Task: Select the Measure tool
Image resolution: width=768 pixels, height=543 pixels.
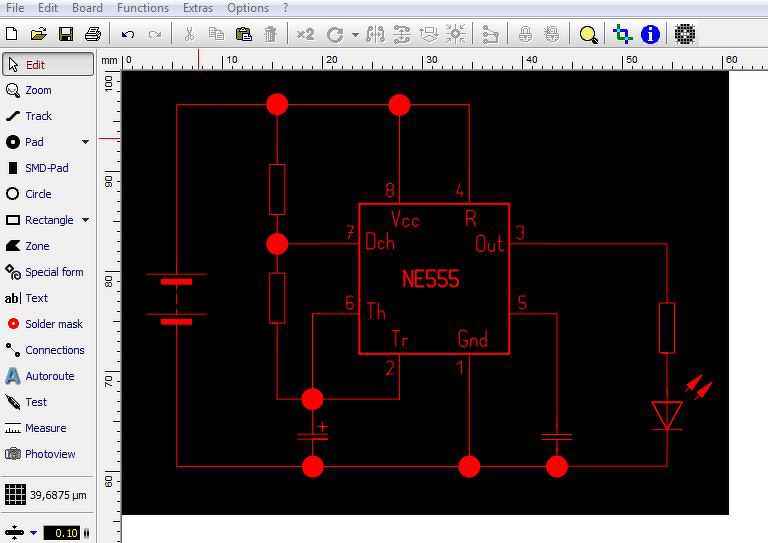Action: 48,428
